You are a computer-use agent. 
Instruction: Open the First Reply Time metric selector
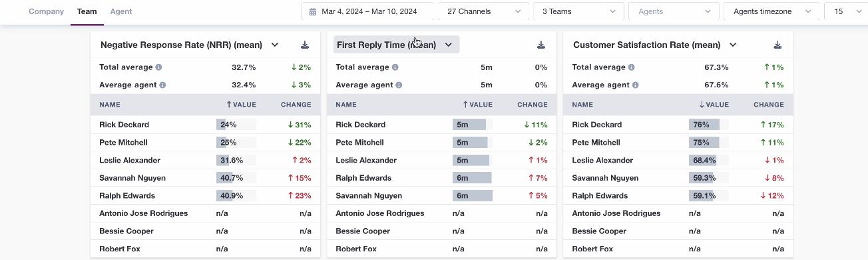click(396, 45)
